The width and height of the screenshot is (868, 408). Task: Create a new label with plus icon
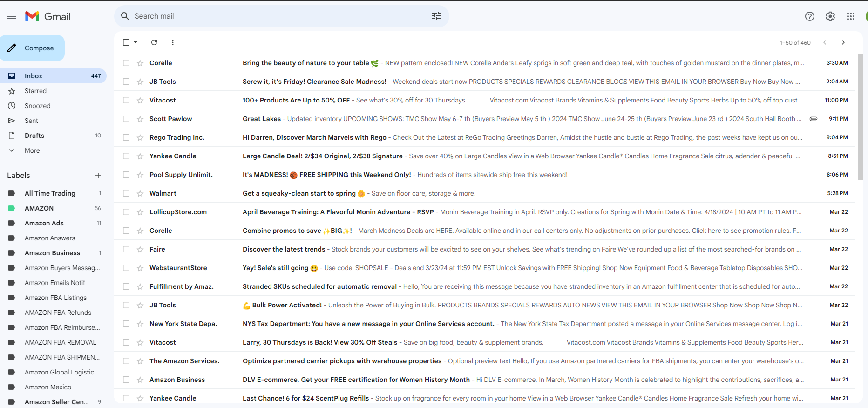click(98, 176)
